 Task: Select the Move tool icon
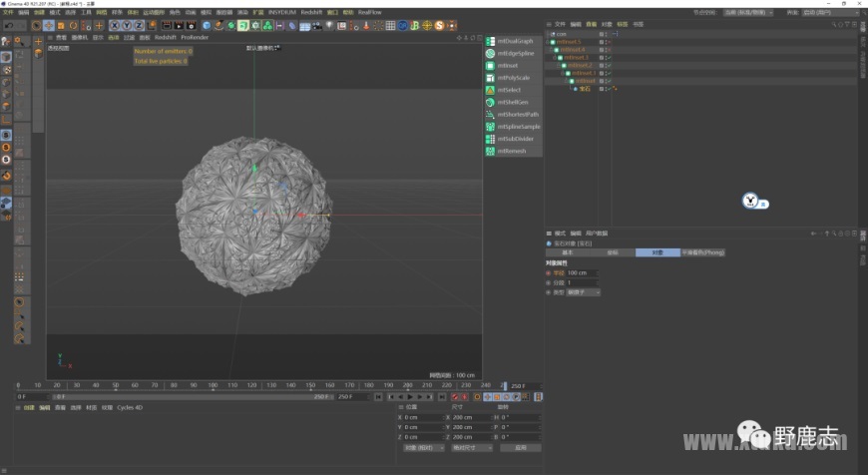pos(49,26)
